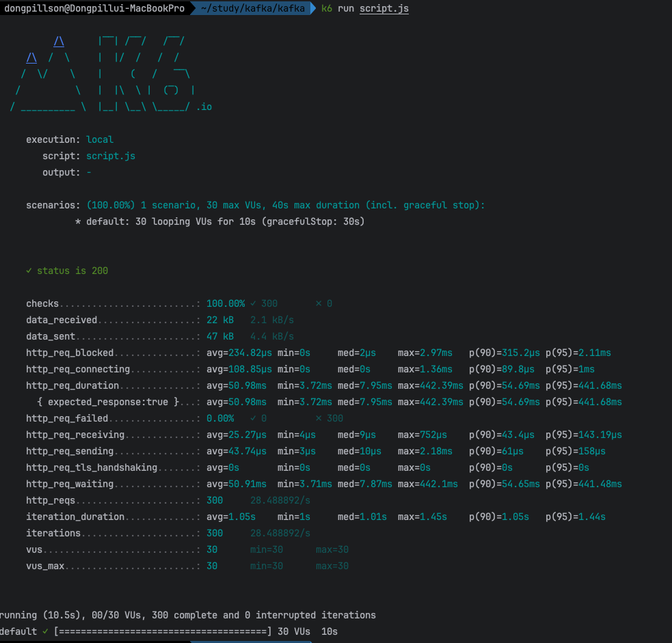Click the .io text in the k6 logo
Screen dimensions: 672x643
[x=204, y=107]
